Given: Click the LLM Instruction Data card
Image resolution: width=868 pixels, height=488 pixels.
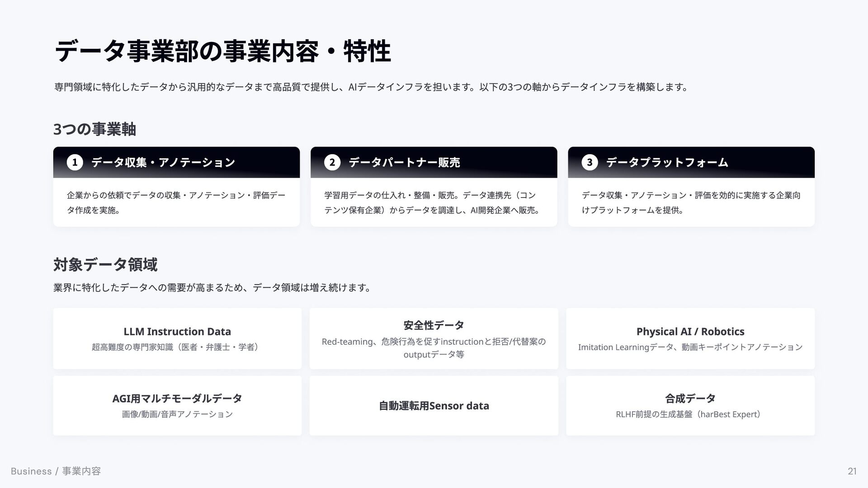Looking at the screenshot, I should tap(177, 338).
